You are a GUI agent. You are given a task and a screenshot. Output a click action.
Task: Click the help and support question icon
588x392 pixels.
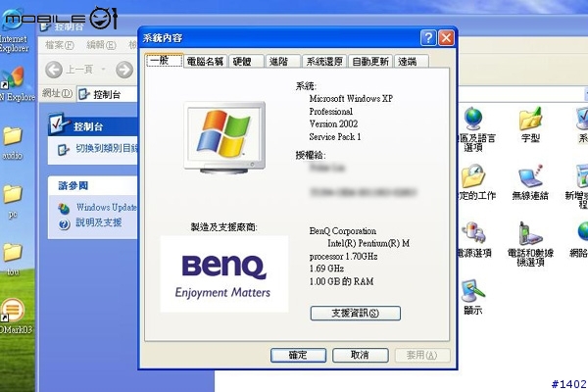(64, 224)
